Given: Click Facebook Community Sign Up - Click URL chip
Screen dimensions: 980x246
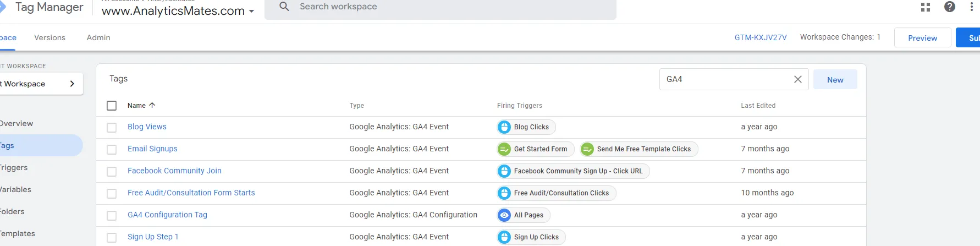Looking at the screenshot, I should (573, 171).
